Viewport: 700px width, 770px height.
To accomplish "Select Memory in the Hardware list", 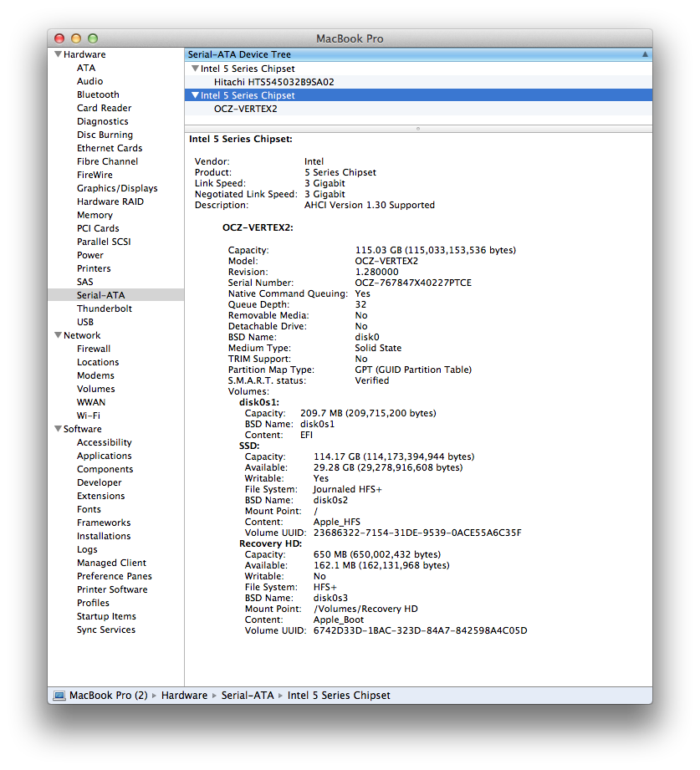I will coord(95,215).
